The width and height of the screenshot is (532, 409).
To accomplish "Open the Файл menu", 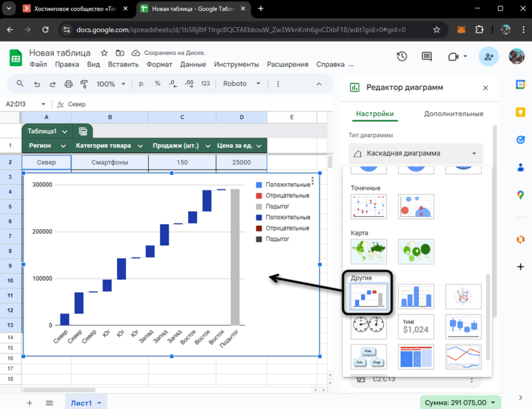I will tap(38, 65).
